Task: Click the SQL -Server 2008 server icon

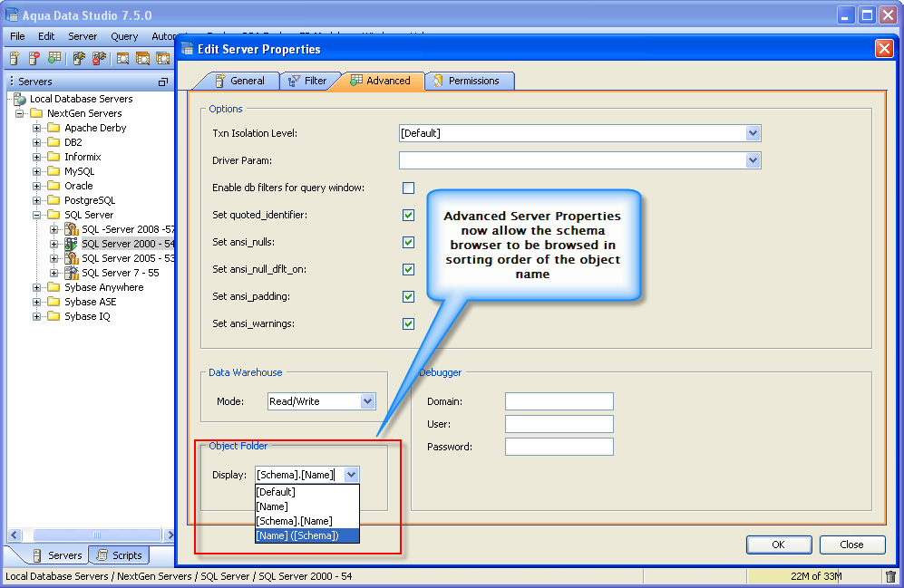Action: 72,229
